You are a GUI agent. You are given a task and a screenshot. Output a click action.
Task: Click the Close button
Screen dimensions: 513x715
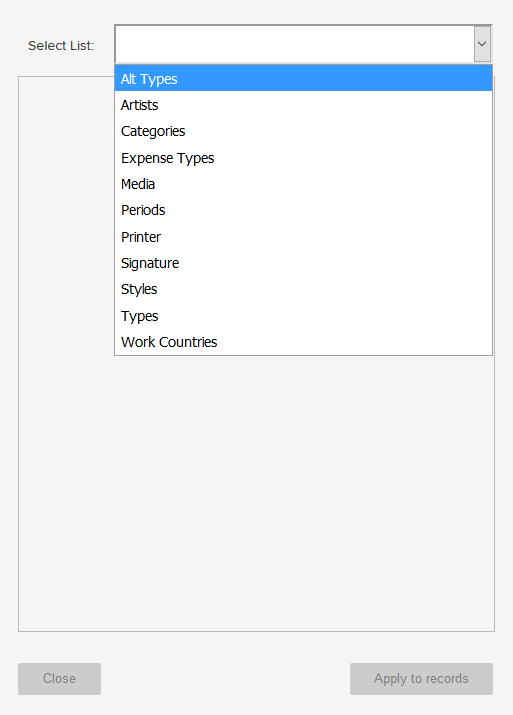pos(59,679)
